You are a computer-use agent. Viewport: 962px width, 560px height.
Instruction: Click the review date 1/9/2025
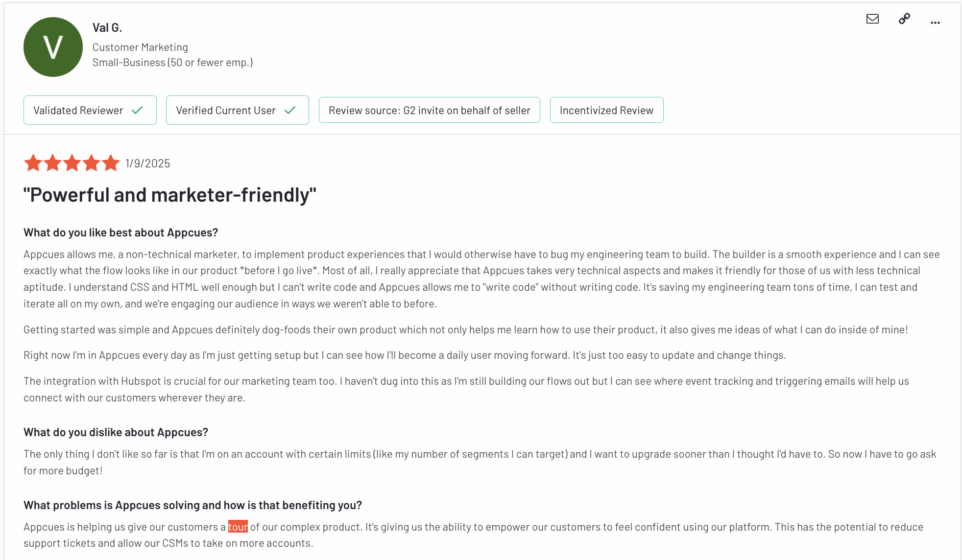tap(147, 163)
